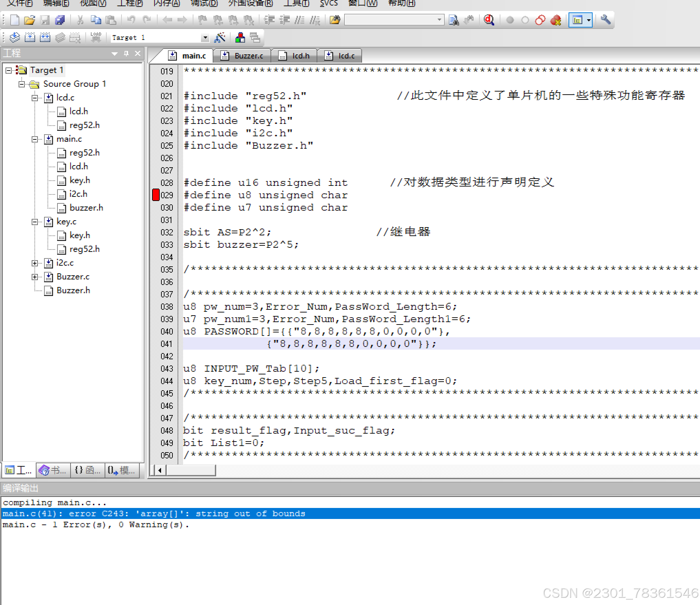Save all open files using Save All icon
700x605 pixels.
[60, 20]
